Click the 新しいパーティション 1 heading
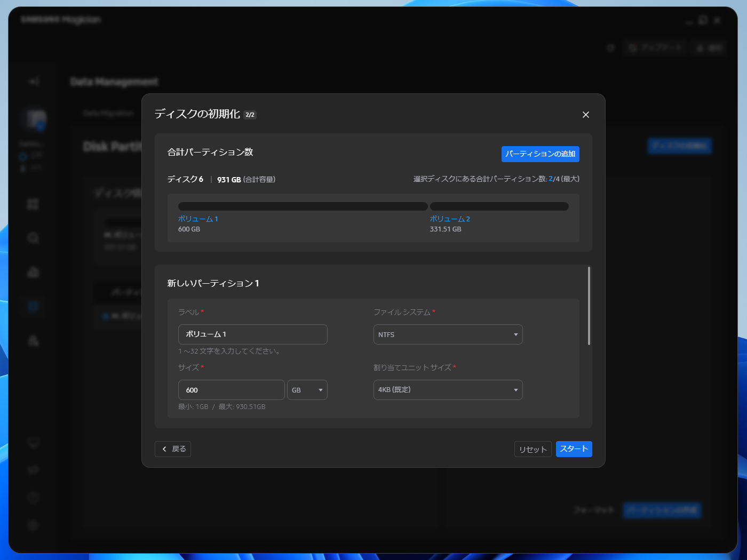Screen dimensions: 747x560 click(213, 283)
